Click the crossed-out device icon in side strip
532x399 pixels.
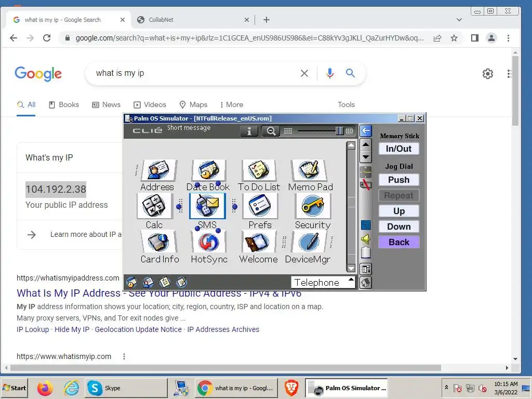(x=365, y=185)
